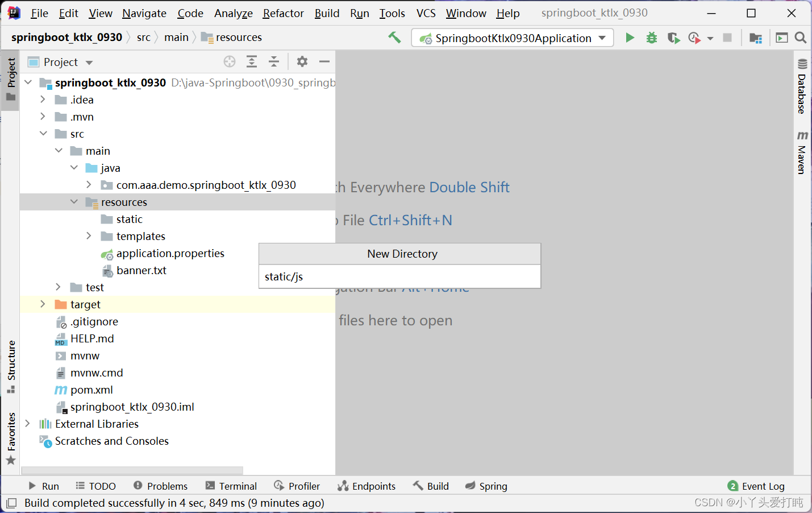Viewport: 812px width, 513px height.
Task: Open the Problems tool window
Action: [x=160, y=486]
